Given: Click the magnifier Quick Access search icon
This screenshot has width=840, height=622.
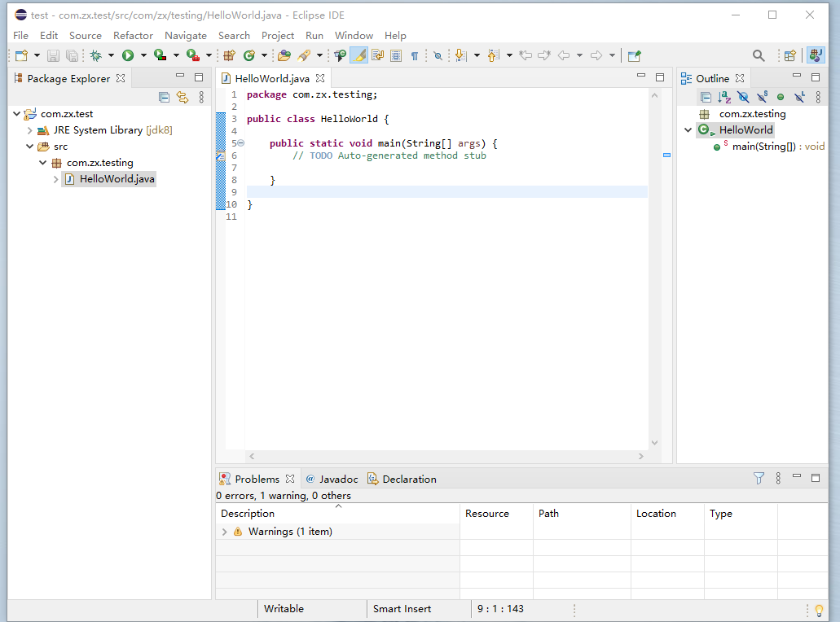Looking at the screenshot, I should coord(759,55).
